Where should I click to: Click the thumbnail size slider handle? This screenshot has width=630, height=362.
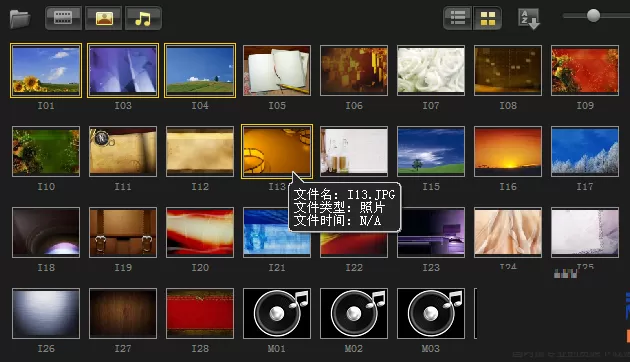click(593, 16)
